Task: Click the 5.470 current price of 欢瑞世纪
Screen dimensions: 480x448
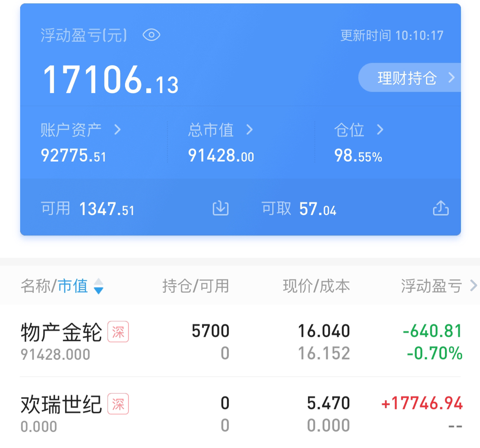Action: (329, 403)
